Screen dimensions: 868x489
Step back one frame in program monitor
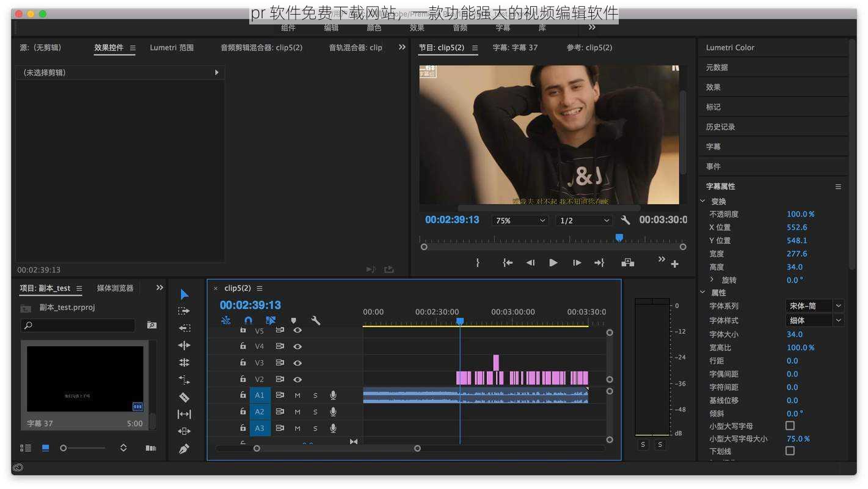click(x=530, y=263)
